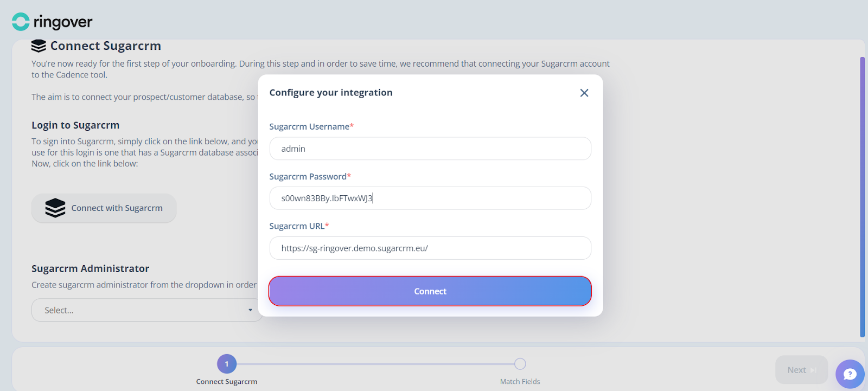Image resolution: width=868 pixels, height=391 pixels.
Task: Select the Match Fields step circle
Action: tap(520, 364)
